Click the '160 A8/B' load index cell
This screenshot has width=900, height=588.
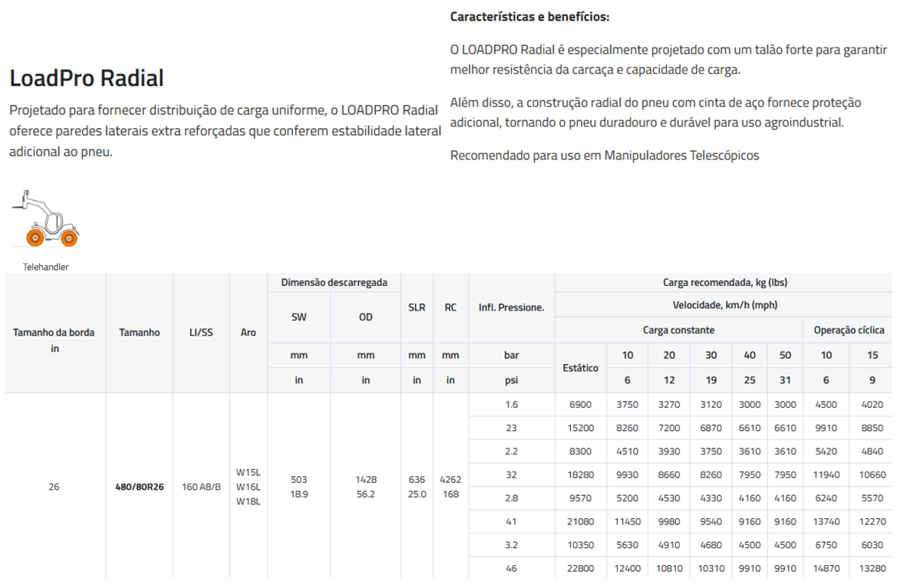201,487
